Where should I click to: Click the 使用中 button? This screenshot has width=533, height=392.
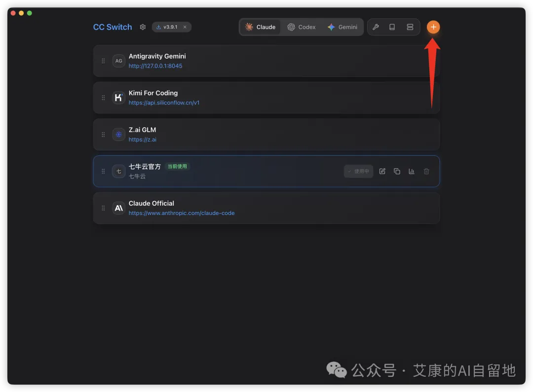[x=358, y=171]
